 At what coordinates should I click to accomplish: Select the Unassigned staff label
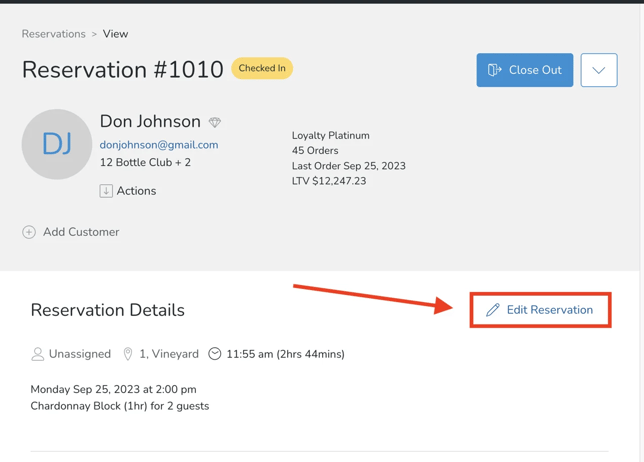pyautogui.click(x=80, y=354)
